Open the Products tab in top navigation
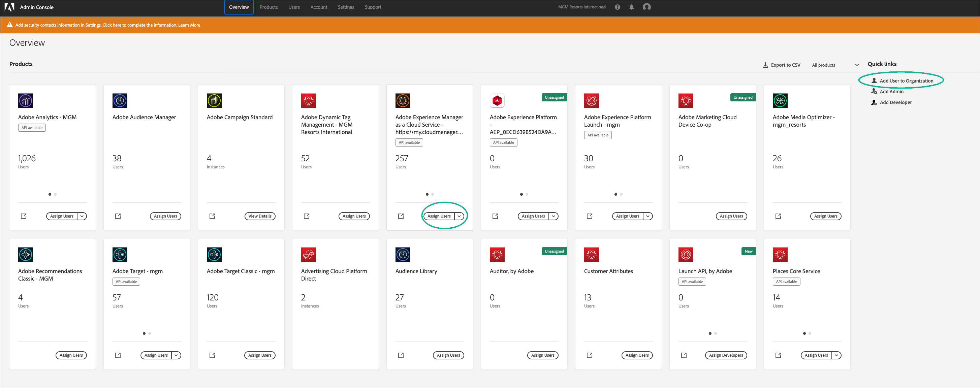 tap(268, 7)
